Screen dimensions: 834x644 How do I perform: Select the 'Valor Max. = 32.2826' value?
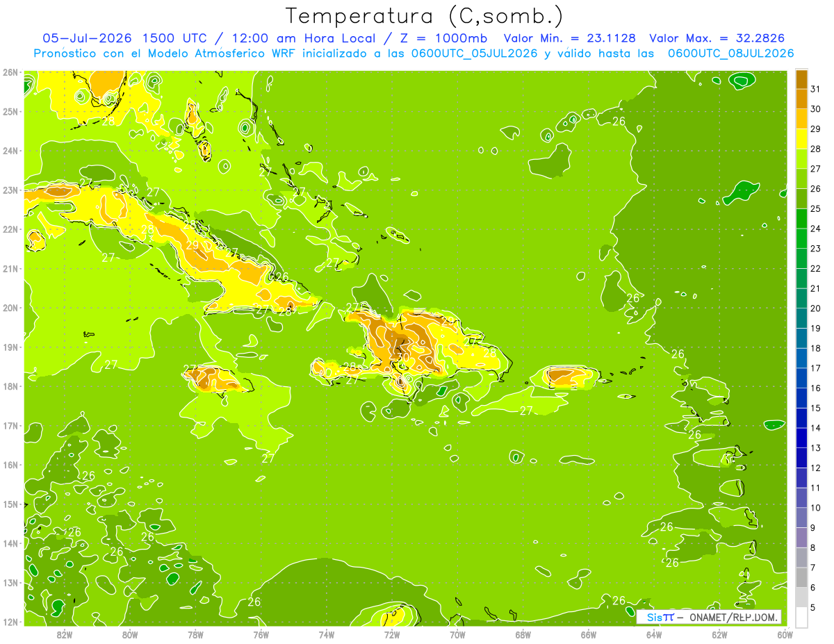tap(717, 38)
